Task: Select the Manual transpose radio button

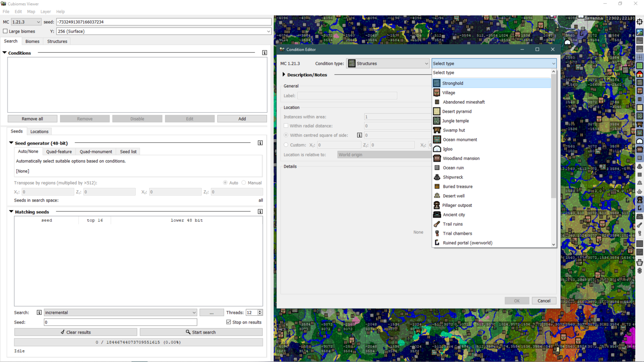Action: (244, 183)
